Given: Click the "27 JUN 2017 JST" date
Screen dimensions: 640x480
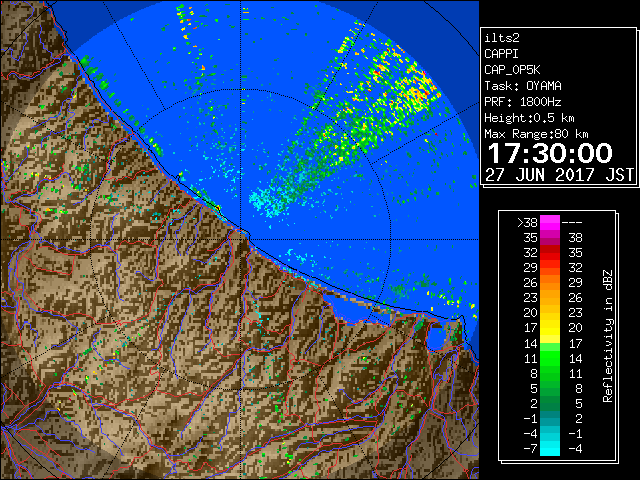Looking at the screenshot, I should pyautogui.click(x=559, y=175).
